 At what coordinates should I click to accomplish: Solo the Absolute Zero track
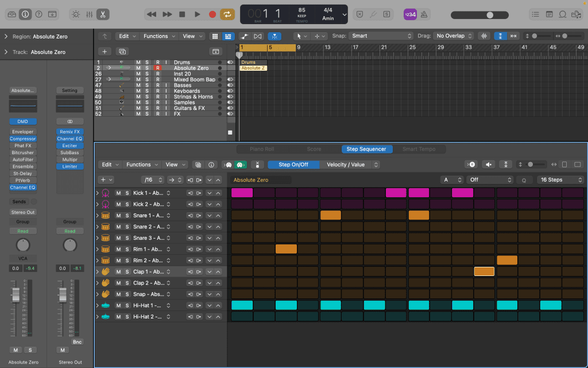[147, 68]
